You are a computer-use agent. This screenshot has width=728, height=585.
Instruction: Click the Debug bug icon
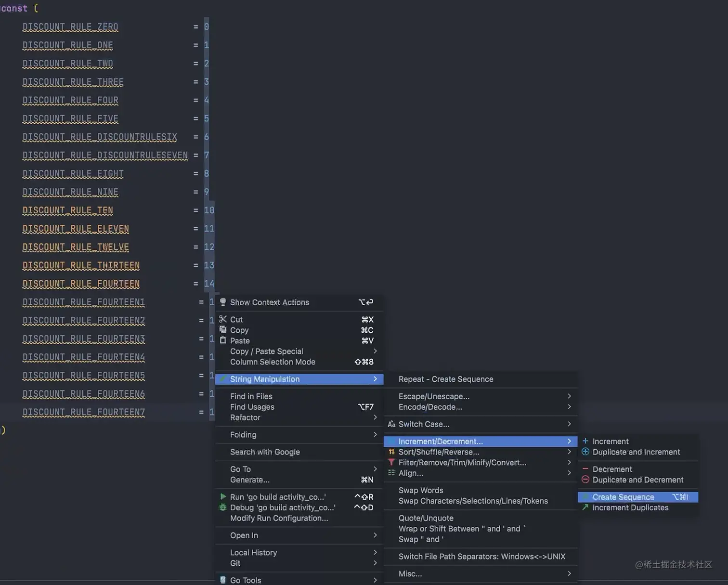[223, 507]
